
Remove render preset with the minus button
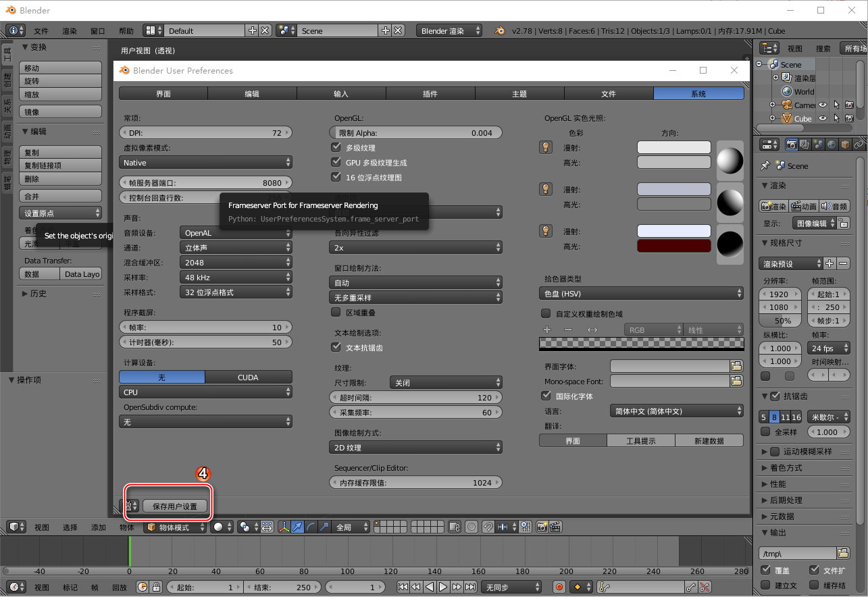843,263
